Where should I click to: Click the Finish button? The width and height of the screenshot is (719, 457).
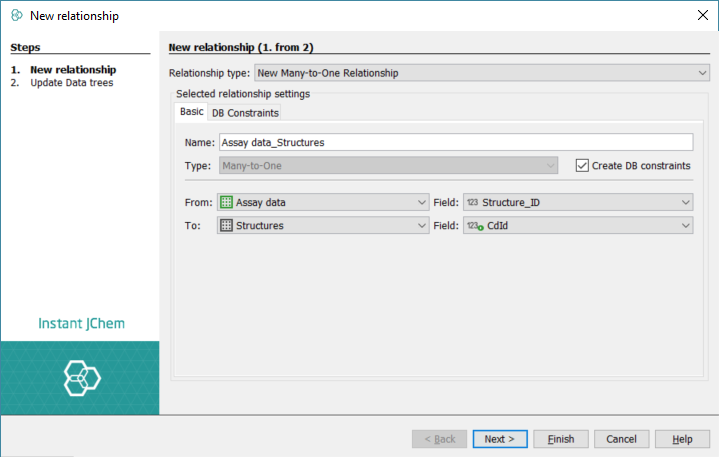(560, 439)
